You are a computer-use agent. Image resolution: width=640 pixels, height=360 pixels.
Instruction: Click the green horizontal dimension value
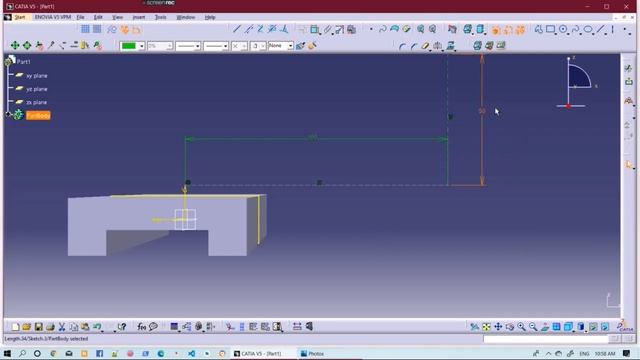click(313, 138)
